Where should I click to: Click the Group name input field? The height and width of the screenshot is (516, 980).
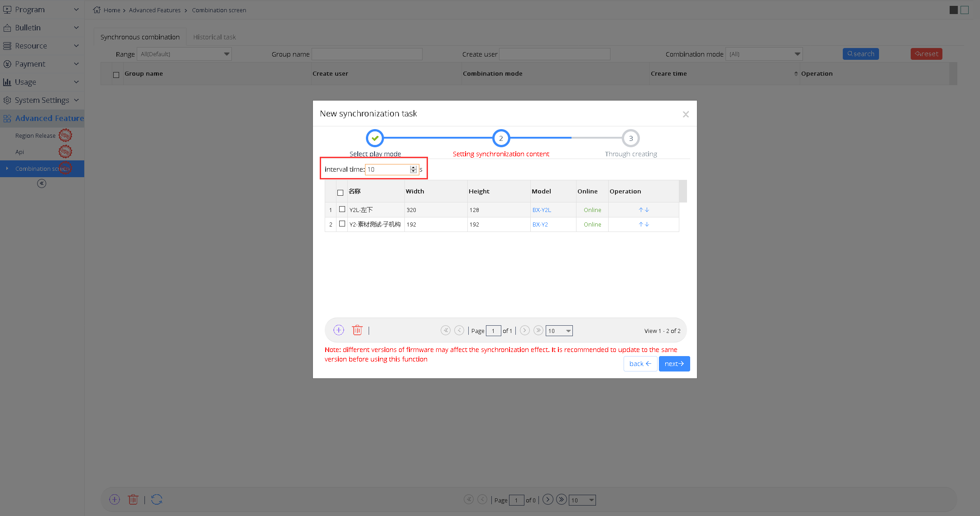367,54
